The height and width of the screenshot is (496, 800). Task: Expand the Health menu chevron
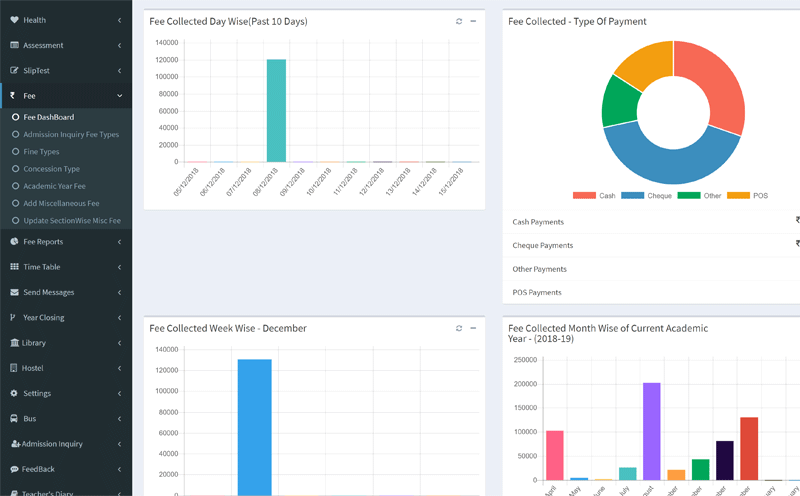119,20
